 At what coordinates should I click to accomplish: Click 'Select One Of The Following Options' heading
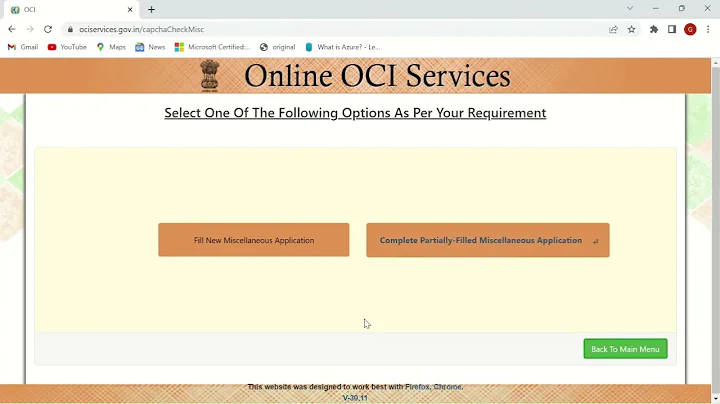[x=355, y=113]
